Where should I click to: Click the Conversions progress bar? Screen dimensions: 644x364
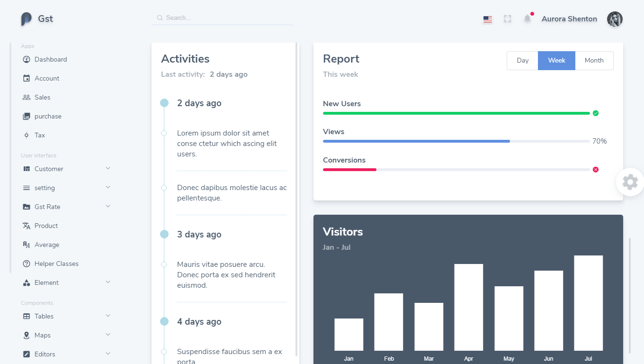tap(456, 170)
